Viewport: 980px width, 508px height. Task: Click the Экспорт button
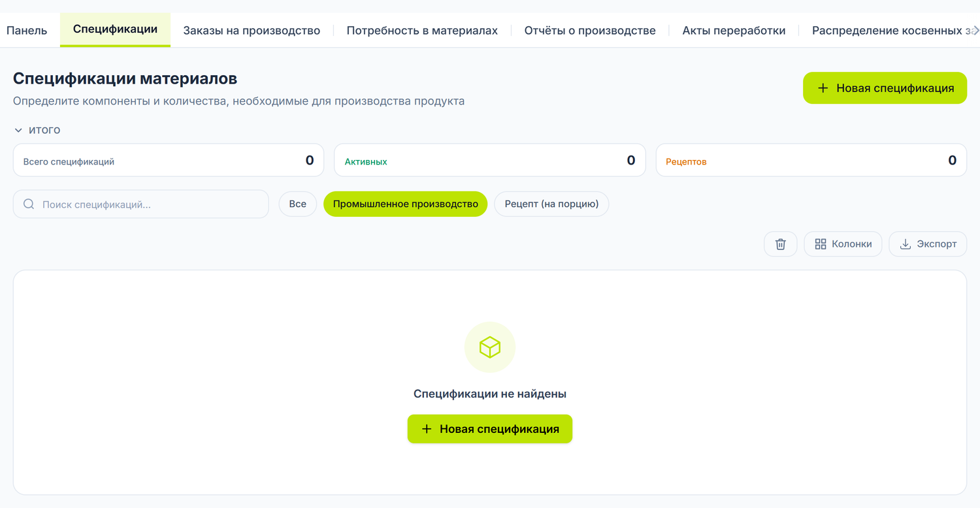pyautogui.click(x=928, y=244)
